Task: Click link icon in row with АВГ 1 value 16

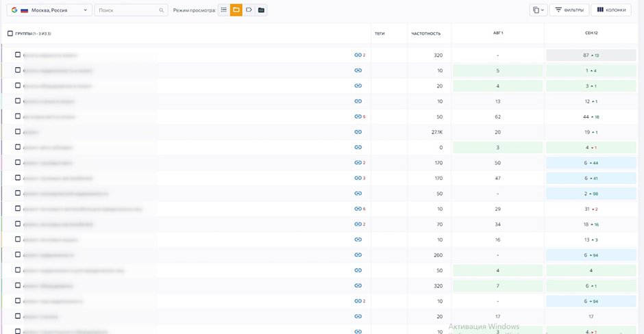Action: click(x=358, y=240)
